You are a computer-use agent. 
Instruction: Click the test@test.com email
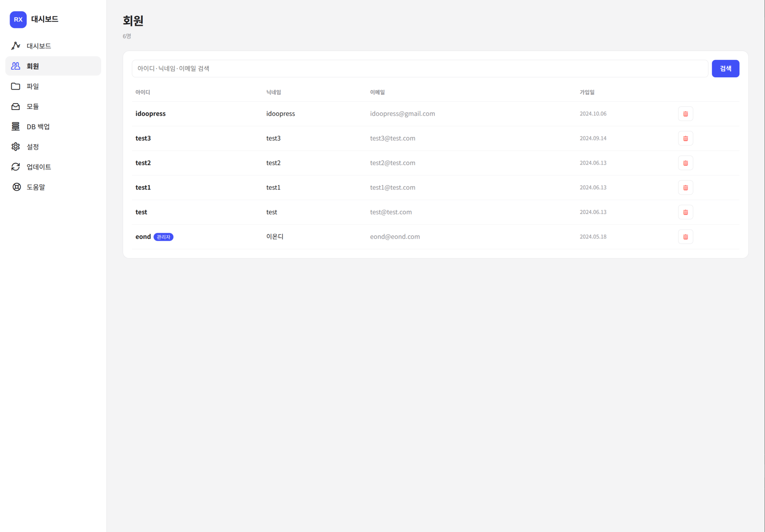[x=391, y=212]
